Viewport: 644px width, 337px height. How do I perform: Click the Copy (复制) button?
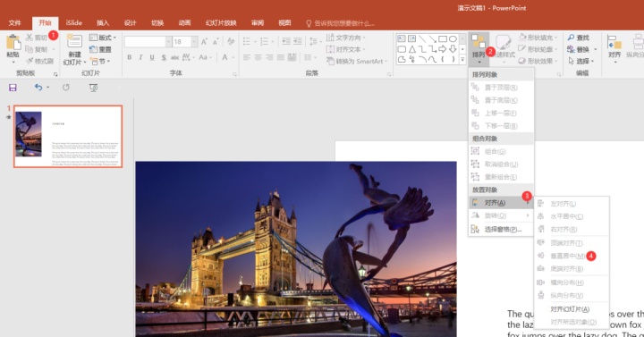click(36, 49)
